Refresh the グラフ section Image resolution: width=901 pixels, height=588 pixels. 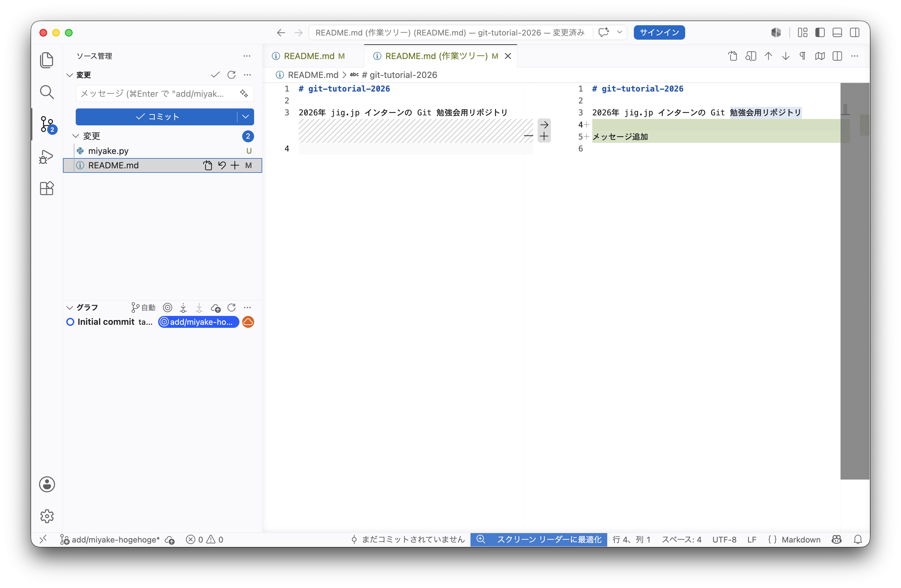click(x=231, y=307)
